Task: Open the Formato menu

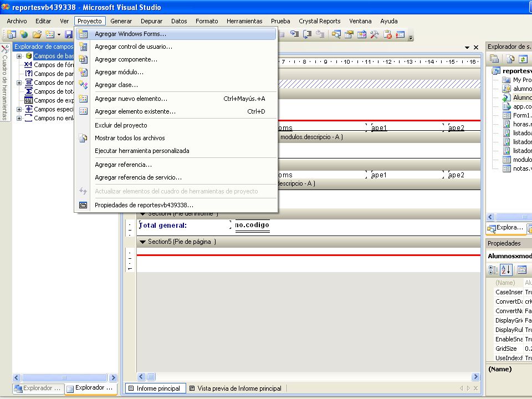Action: pos(207,21)
